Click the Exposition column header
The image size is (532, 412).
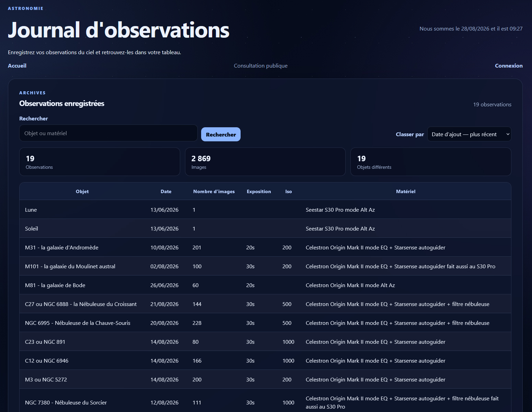coord(259,191)
